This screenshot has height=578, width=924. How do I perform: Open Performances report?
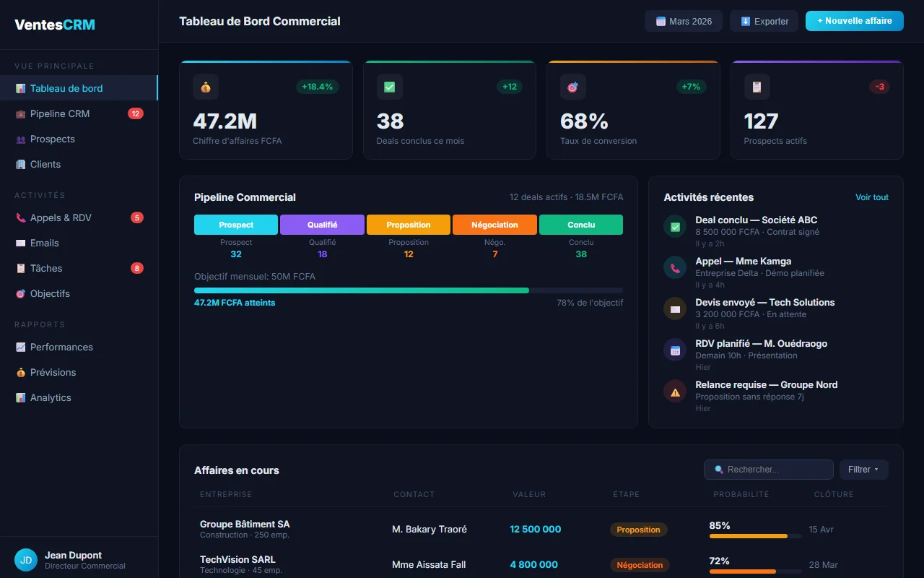click(x=79, y=347)
